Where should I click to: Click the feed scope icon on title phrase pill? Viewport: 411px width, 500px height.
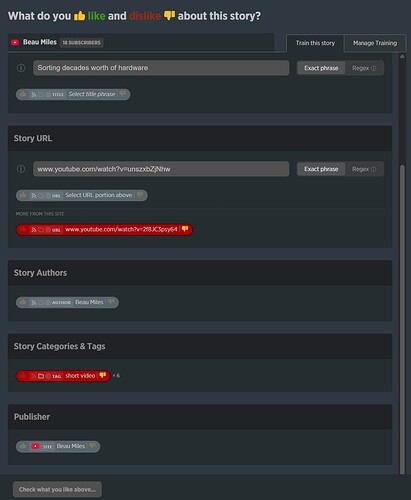click(x=34, y=95)
